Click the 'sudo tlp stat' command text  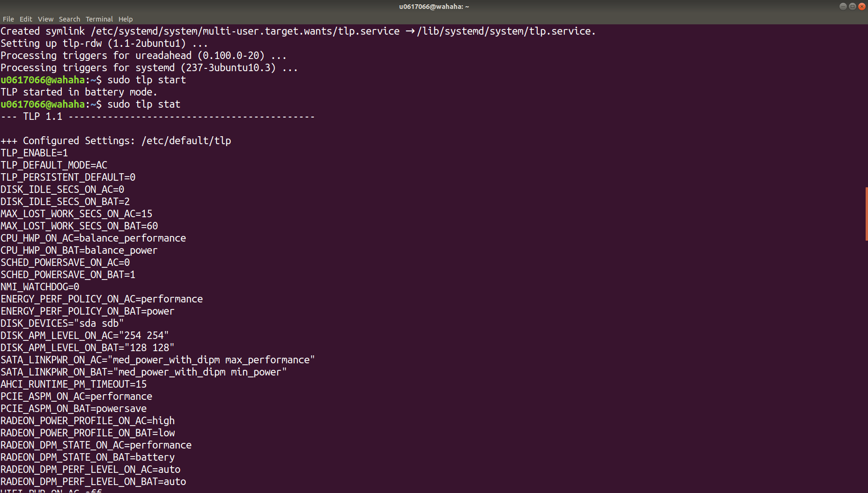coord(144,104)
